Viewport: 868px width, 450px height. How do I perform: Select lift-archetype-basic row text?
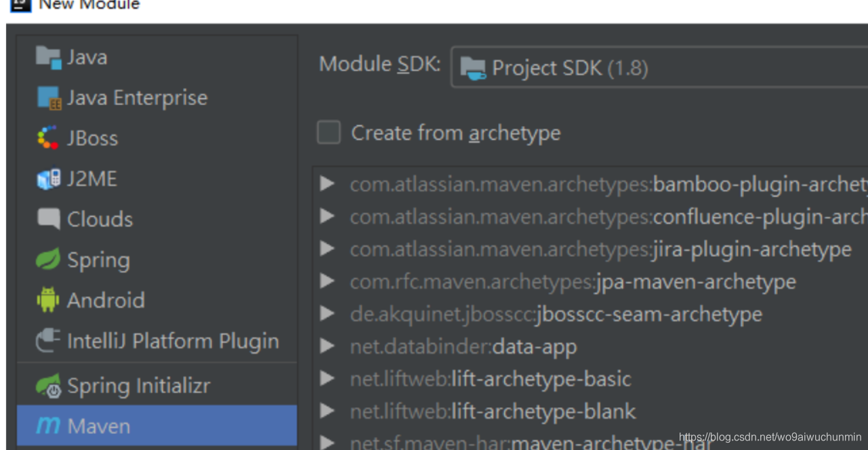(x=491, y=379)
